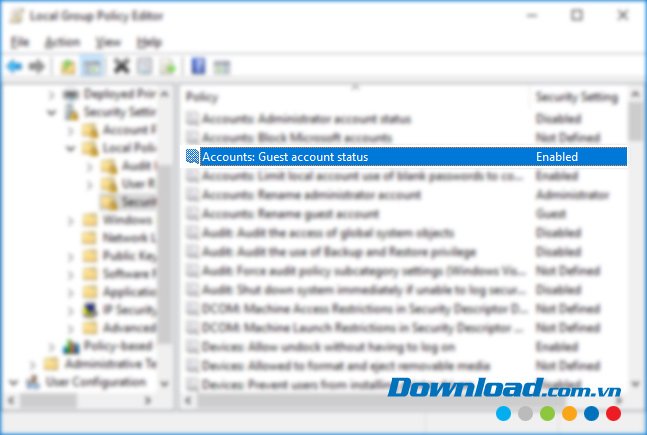Select 'DCOM: Machine Access Restrictions' policy
The width and height of the screenshot is (647, 435).
tap(365, 308)
